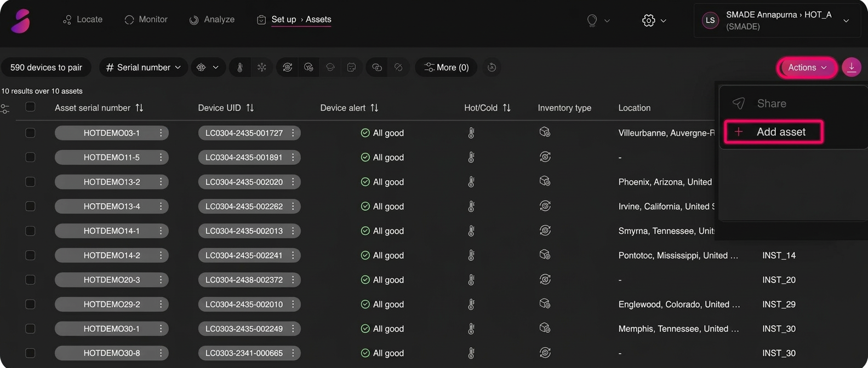Image resolution: width=868 pixels, height=368 pixels.
Task: Click the Assets breadcrumb link
Action: (x=318, y=20)
